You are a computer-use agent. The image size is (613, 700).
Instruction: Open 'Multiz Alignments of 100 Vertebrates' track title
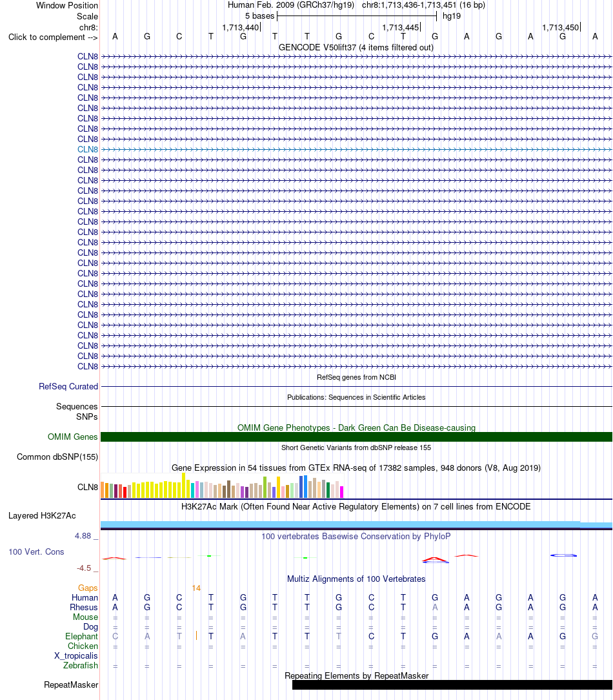pos(356,579)
